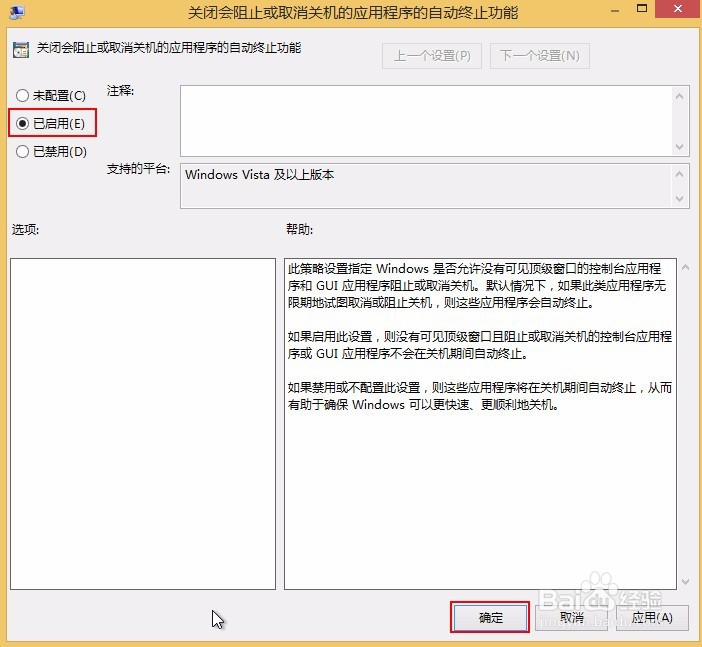Click the 帮助 pane scroll down arrow
The image size is (702, 647).
(685, 582)
